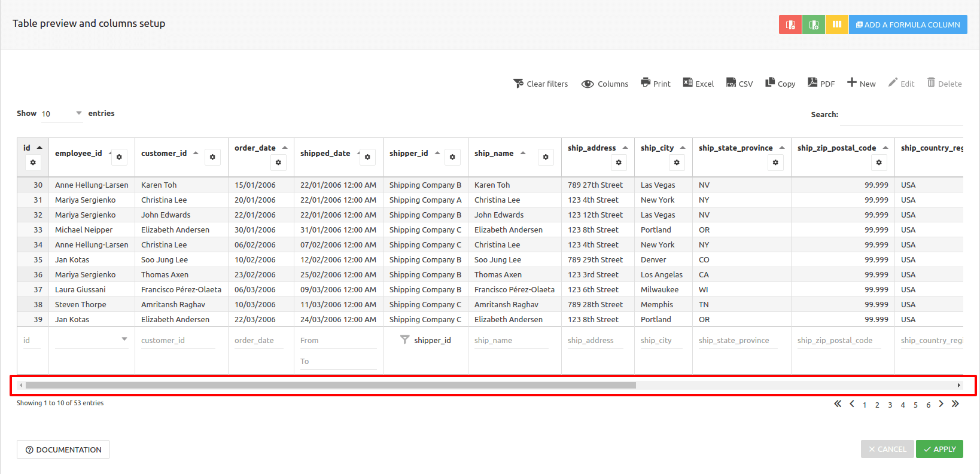Click the green Apply button
Viewport: 980px width, 474px height.
tap(939, 449)
